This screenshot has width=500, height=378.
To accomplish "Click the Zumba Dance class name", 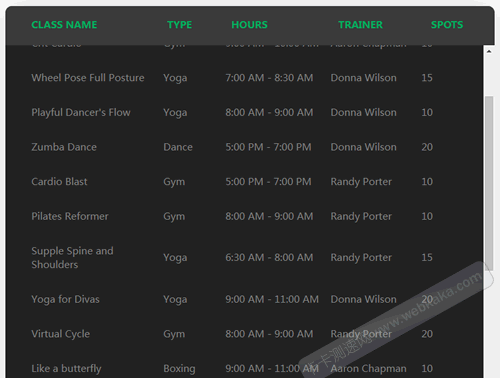I will 64,147.
